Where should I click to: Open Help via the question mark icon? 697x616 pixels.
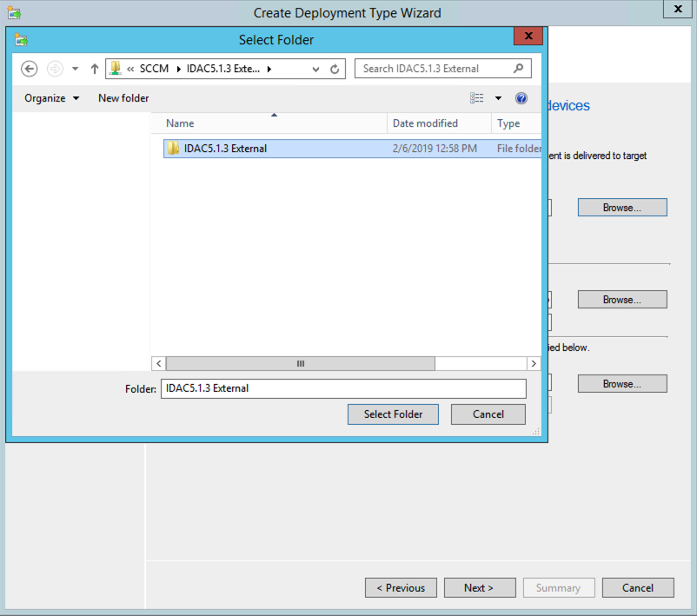(521, 98)
